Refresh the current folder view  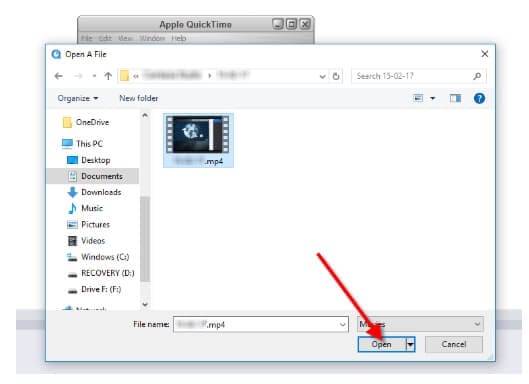point(336,76)
